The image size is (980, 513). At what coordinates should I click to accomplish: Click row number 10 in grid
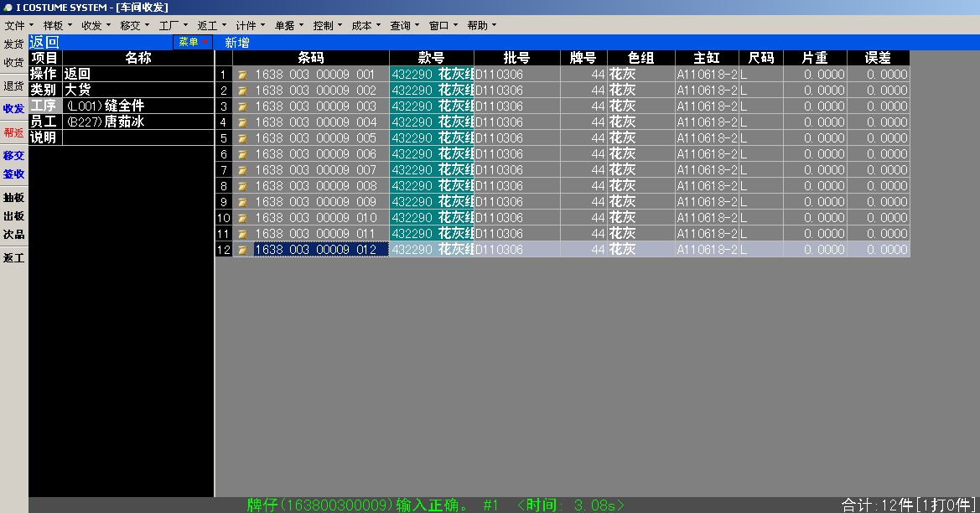click(x=224, y=218)
